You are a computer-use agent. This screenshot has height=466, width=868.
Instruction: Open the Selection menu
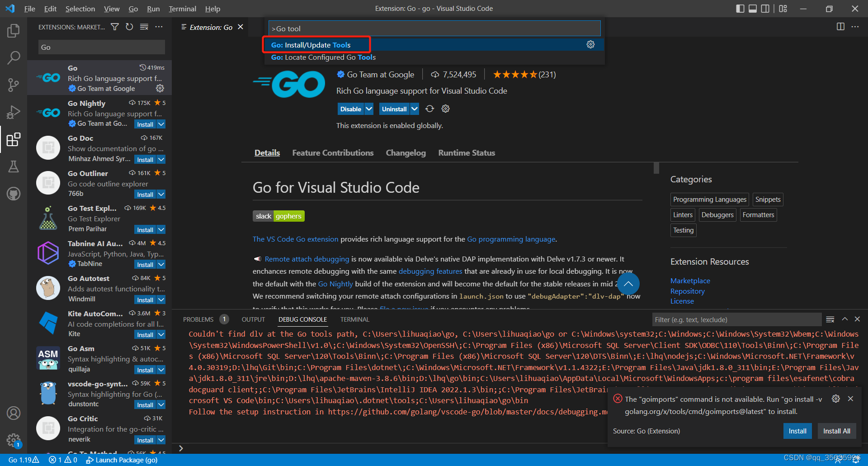[80, 9]
